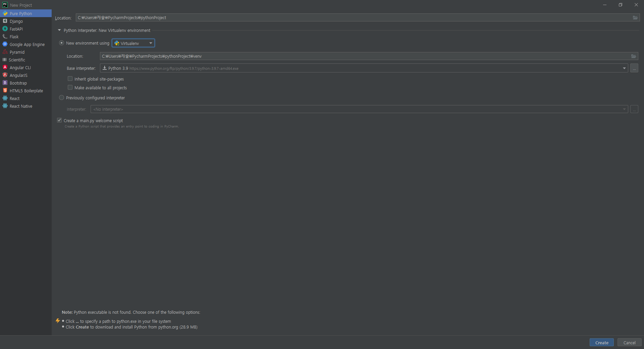Collapse the Python Interpreter section
This screenshot has width=644, height=349.
pos(59,30)
